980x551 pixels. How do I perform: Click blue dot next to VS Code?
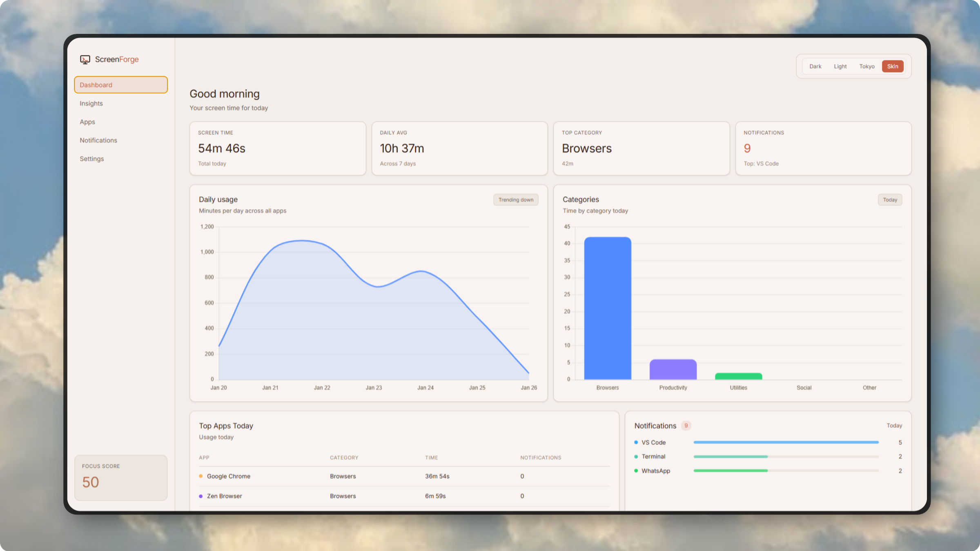[636, 442]
